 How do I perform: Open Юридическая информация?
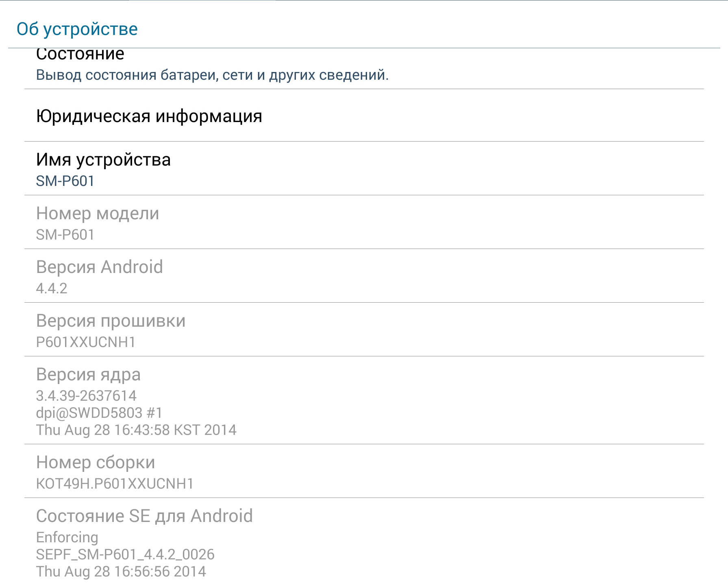(364, 116)
